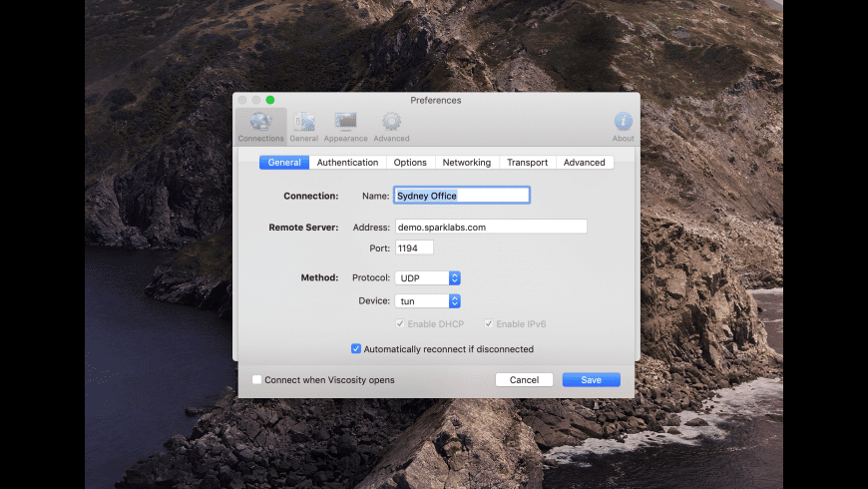This screenshot has height=489, width=868.
Task: Open the Device tun dropdown
Action: tap(427, 301)
